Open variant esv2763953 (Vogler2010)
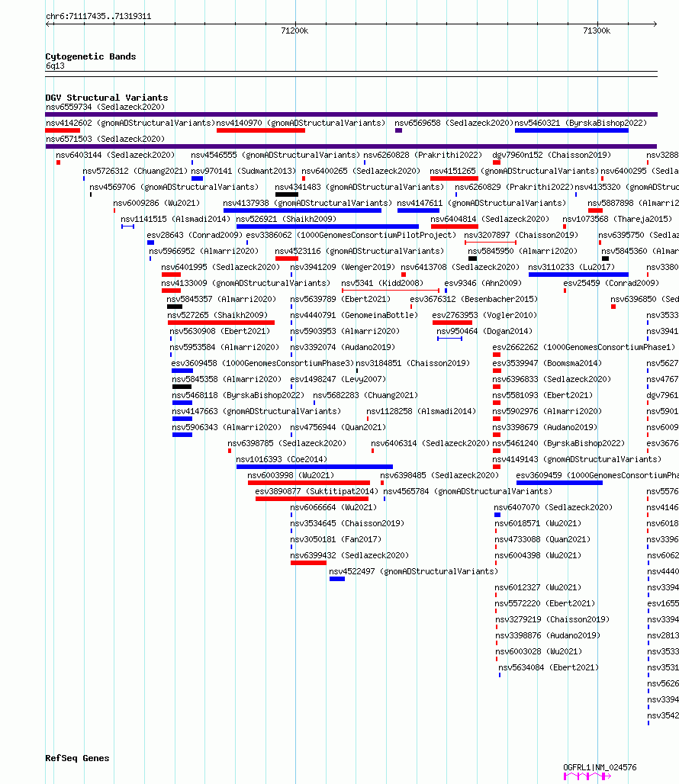 (x=484, y=315)
